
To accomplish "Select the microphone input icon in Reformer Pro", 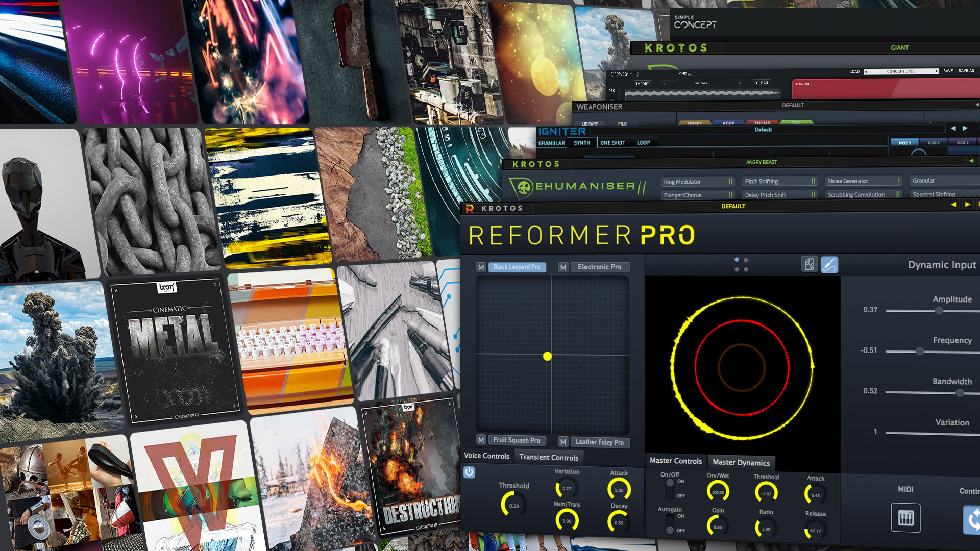I will 829,265.
